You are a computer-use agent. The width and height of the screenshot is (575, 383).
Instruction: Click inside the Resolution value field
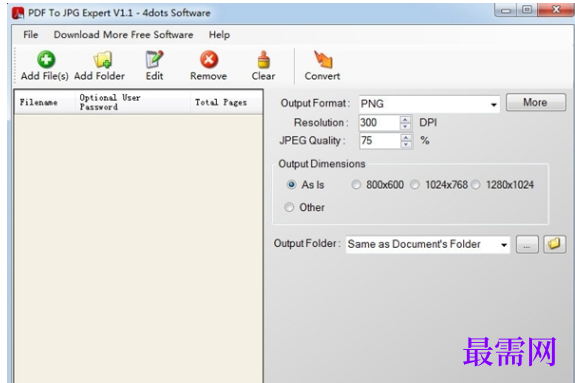click(x=379, y=123)
